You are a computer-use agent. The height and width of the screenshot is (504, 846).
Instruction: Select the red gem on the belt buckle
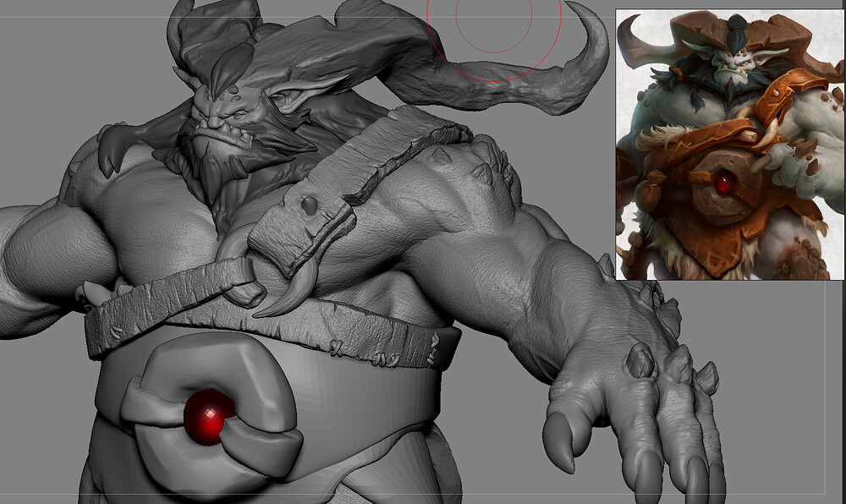coord(209,417)
